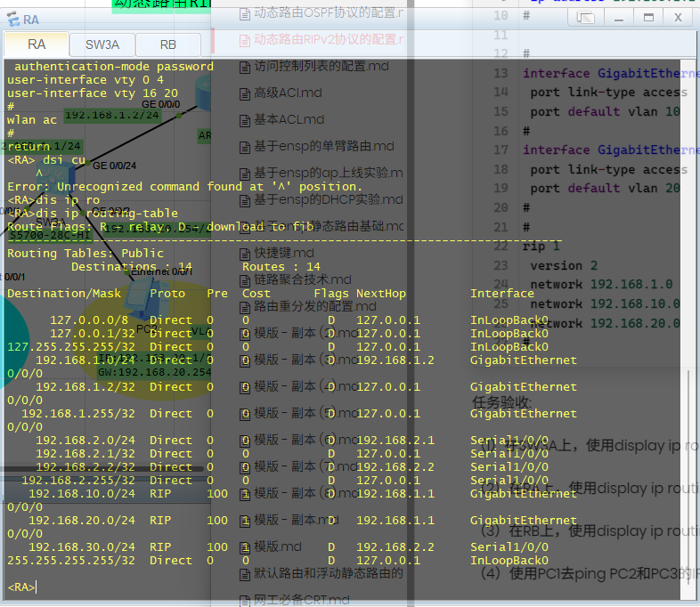Select the AR router device in topology
The width and height of the screenshot is (700, 607).
(x=204, y=93)
